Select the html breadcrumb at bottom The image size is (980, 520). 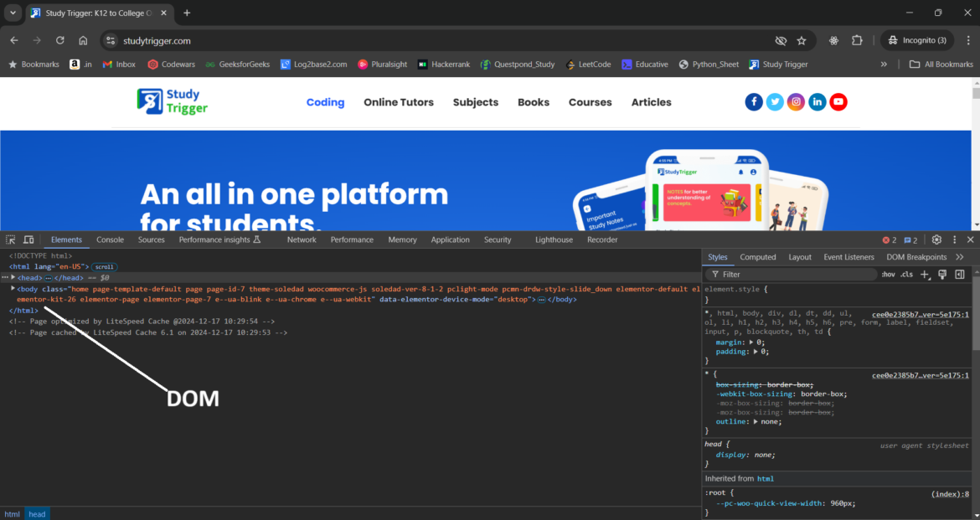[x=12, y=514]
